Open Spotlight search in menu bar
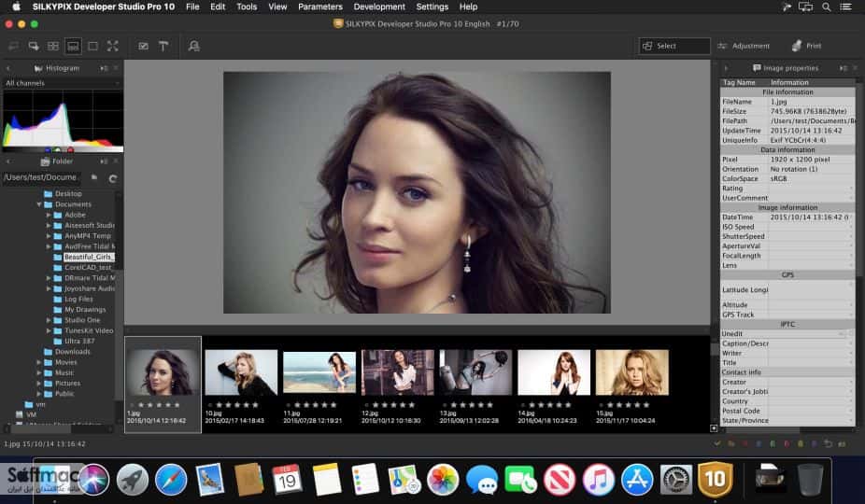Image resolution: width=865 pixels, height=504 pixels. [x=827, y=7]
